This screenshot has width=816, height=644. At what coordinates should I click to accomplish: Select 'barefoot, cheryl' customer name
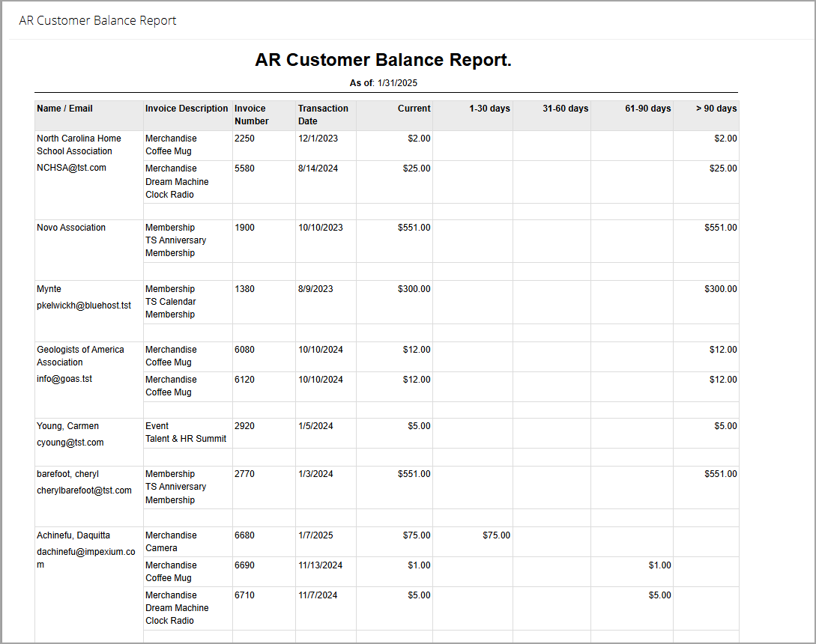click(67, 474)
